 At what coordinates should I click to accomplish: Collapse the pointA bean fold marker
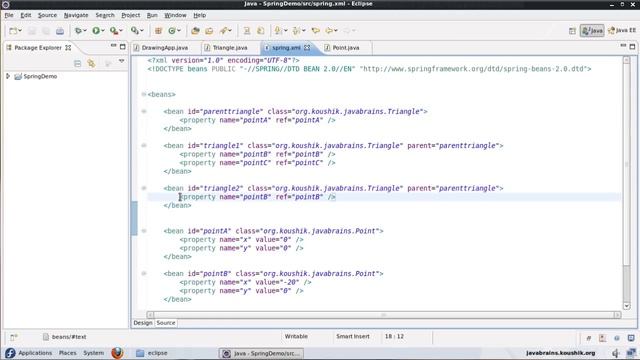coord(144,231)
